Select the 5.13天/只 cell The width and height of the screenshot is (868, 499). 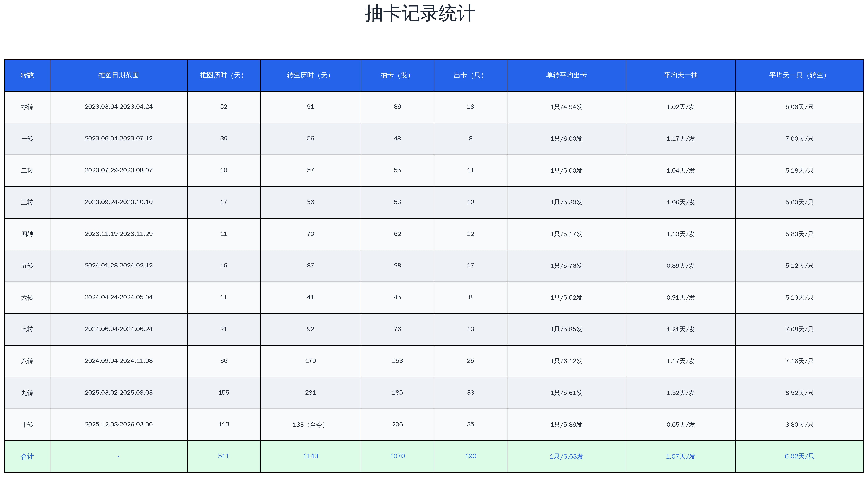(x=800, y=297)
